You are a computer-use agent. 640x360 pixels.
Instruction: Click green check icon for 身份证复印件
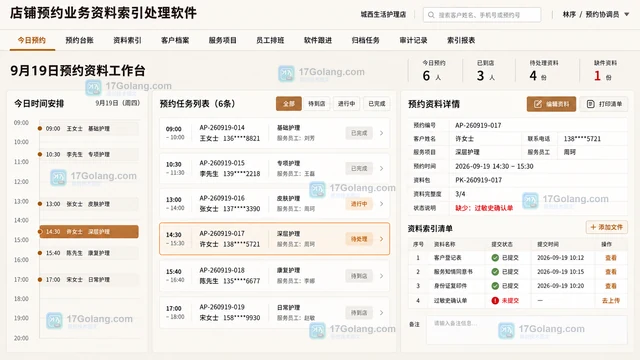coord(495,286)
